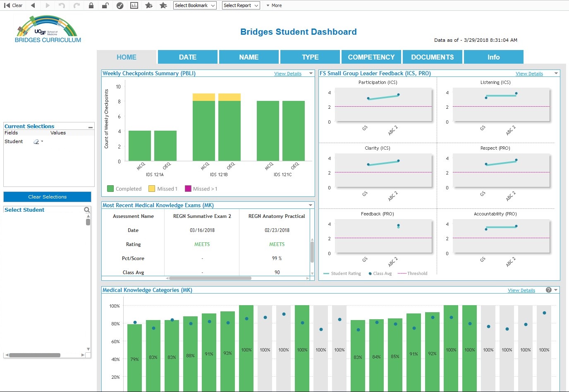Open the Select Report dropdown
Image resolution: width=569 pixels, height=392 pixels.
241,5
